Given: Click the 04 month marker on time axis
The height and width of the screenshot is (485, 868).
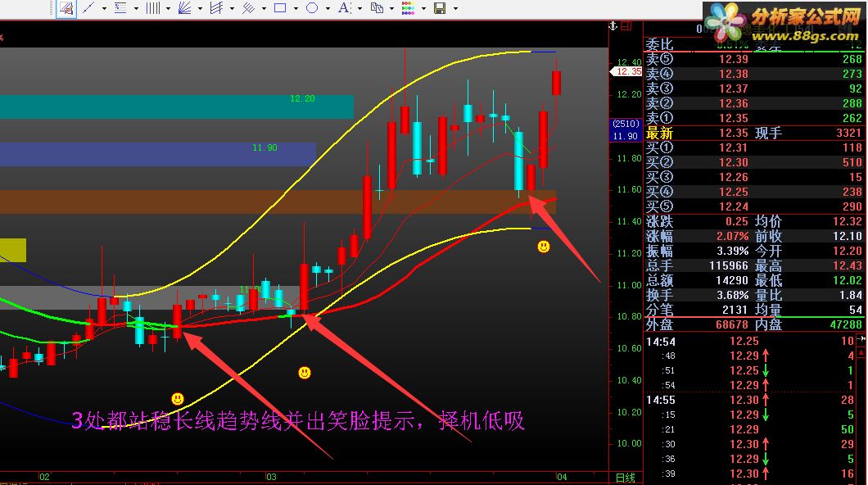Looking at the screenshot, I should [x=562, y=477].
